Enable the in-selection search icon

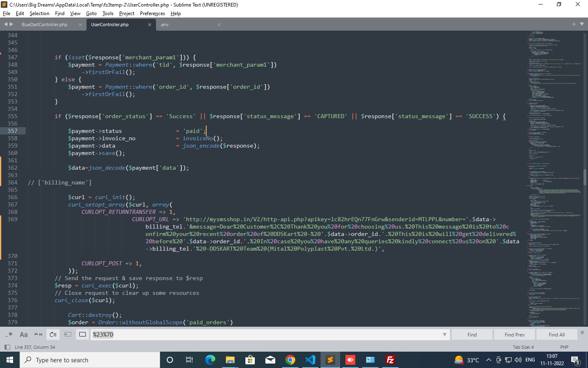click(68, 334)
